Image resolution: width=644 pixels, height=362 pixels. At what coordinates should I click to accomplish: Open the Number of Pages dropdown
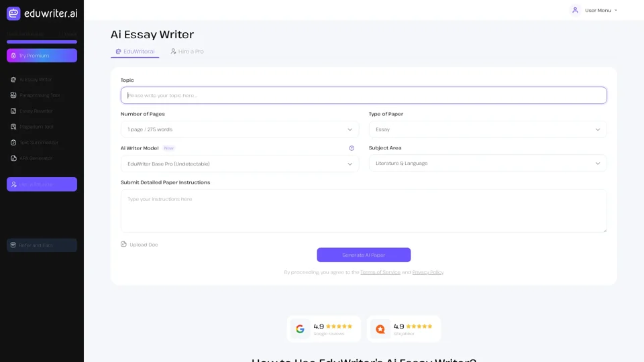click(x=240, y=129)
